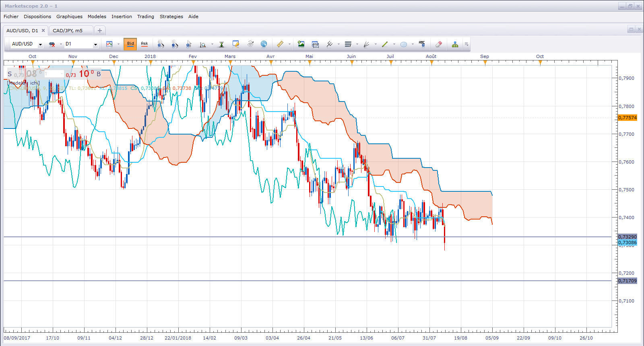This screenshot has width=644, height=346.
Task: Expand the trend line dropdown arrow
Action: click(394, 44)
